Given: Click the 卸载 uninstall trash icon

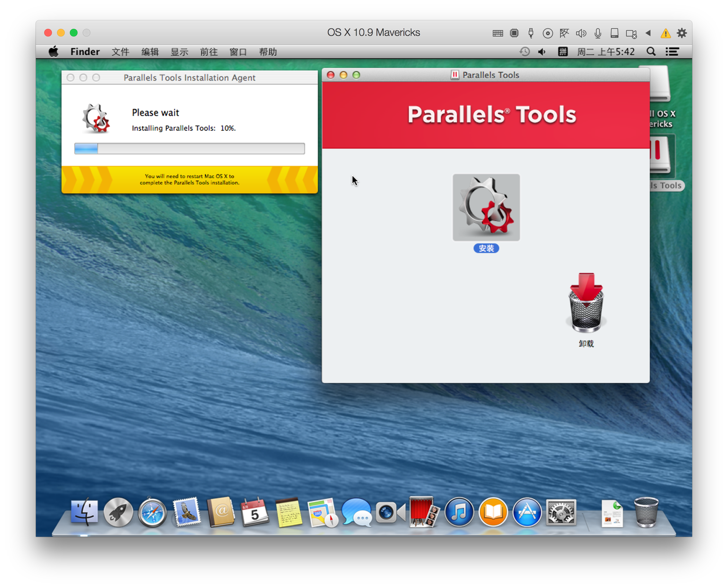Looking at the screenshot, I should tap(586, 303).
